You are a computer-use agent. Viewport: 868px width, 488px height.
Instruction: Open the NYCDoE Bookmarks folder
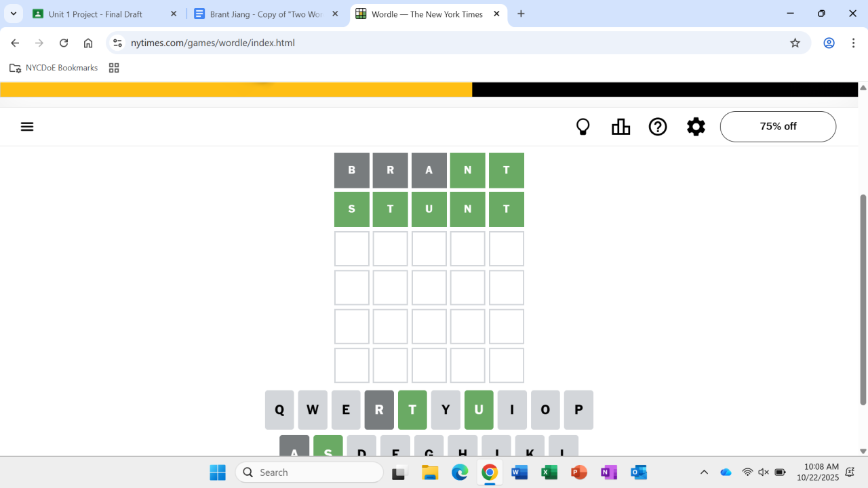[x=54, y=68]
